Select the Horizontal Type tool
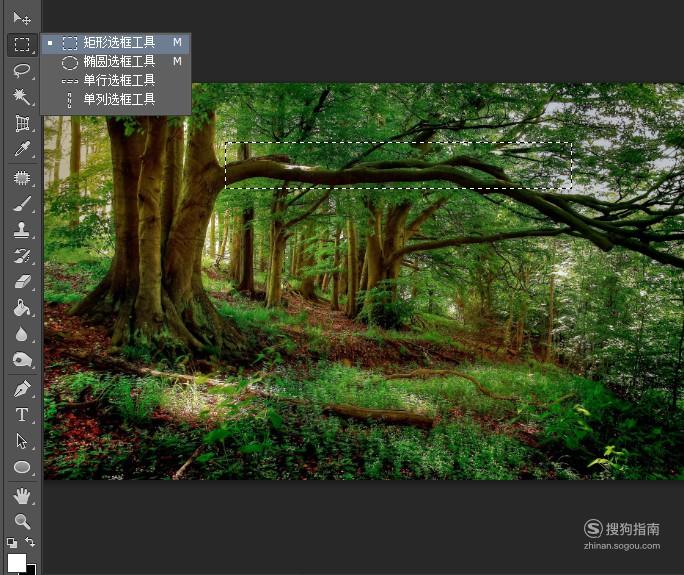The width and height of the screenshot is (684, 575). [x=21, y=415]
